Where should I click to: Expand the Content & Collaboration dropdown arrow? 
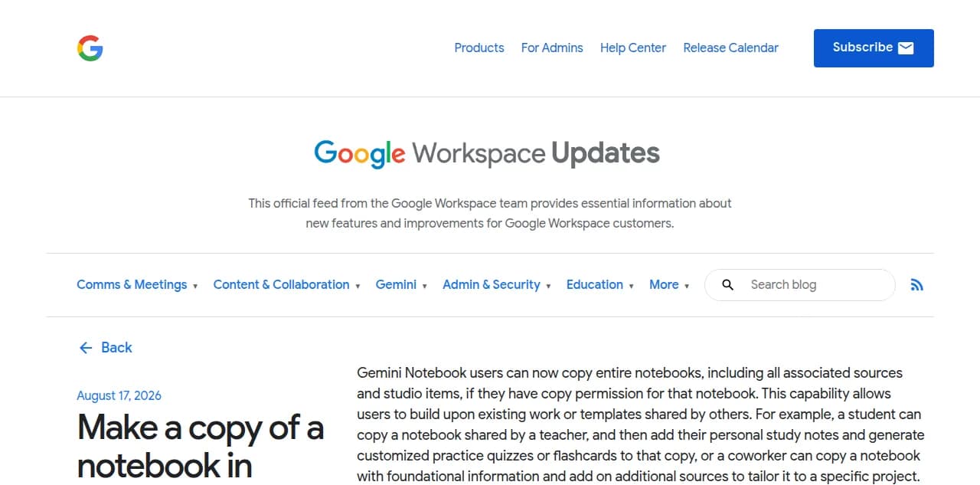(358, 287)
